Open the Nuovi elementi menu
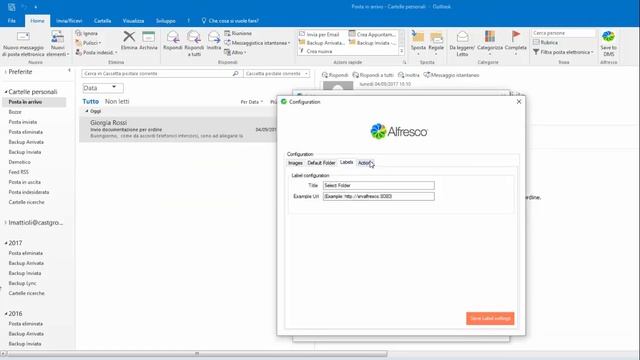This screenshot has height=360, width=640. click(58, 44)
